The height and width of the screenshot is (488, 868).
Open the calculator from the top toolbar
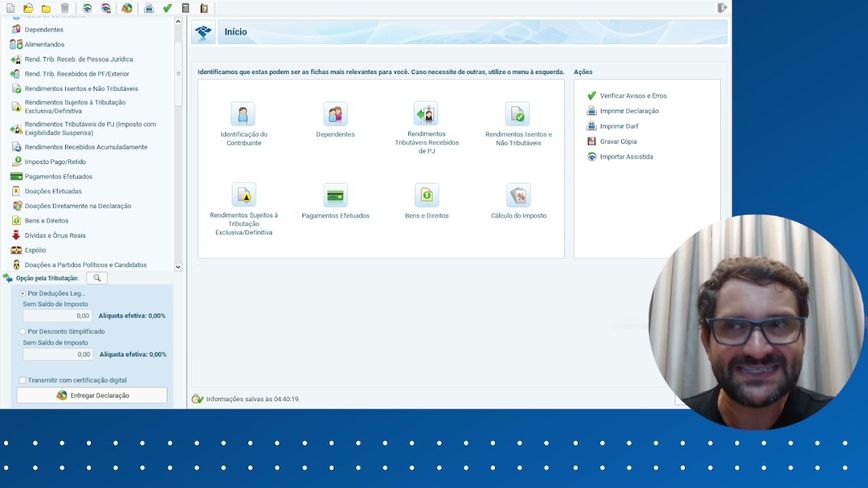click(185, 8)
